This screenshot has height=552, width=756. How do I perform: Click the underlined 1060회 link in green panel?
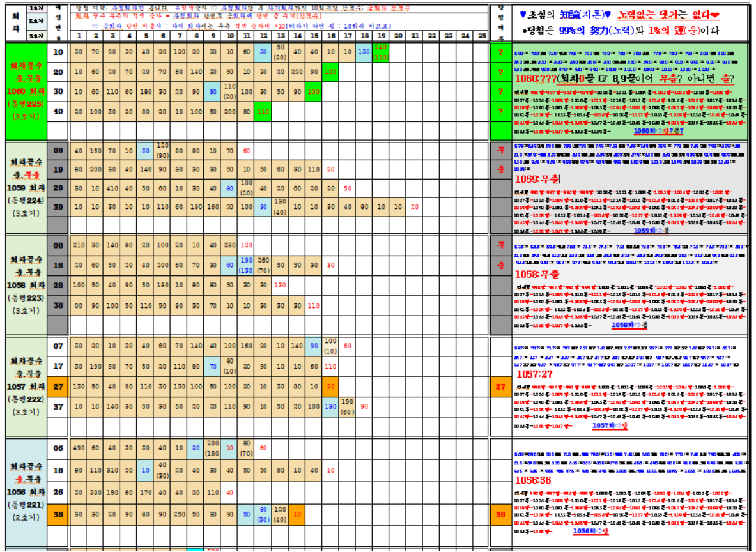pyautogui.click(x=658, y=131)
